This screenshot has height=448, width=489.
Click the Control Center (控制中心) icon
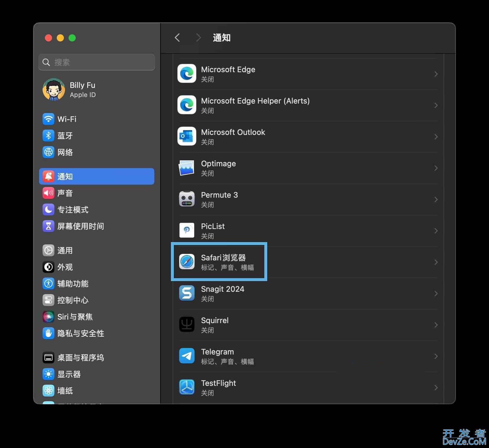(48, 300)
